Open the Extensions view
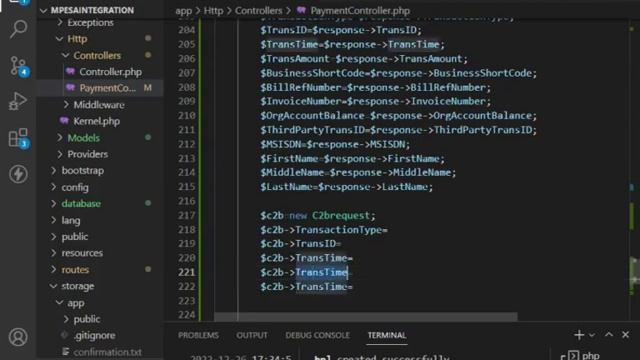This screenshot has height=360, width=640. pos(18,138)
